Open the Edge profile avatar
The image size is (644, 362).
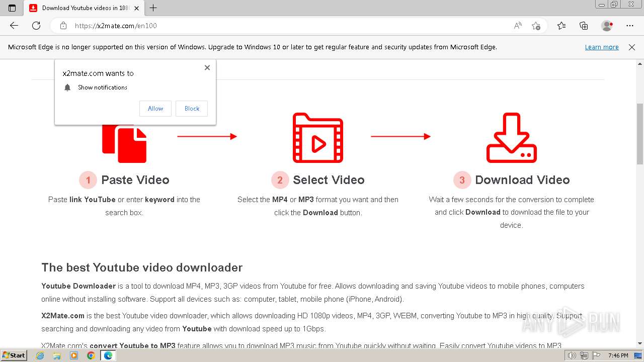[607, 26]
